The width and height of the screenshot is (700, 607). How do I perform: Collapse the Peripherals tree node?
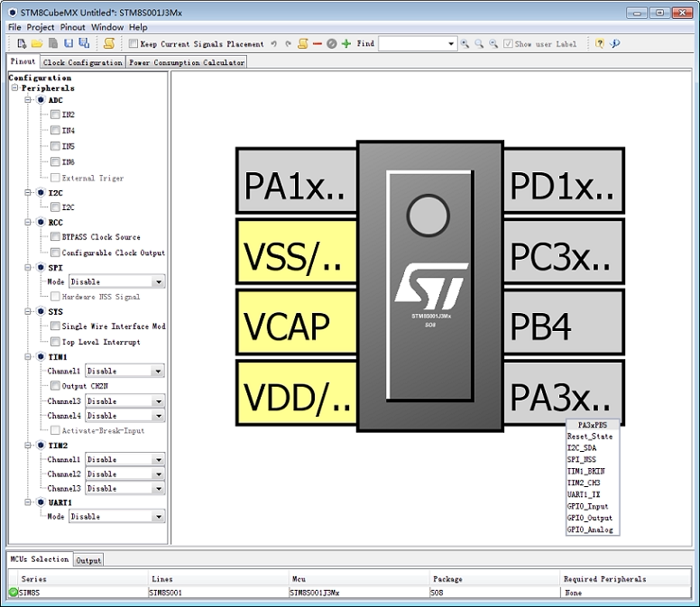pyautogui.click(x=14, y=87)
